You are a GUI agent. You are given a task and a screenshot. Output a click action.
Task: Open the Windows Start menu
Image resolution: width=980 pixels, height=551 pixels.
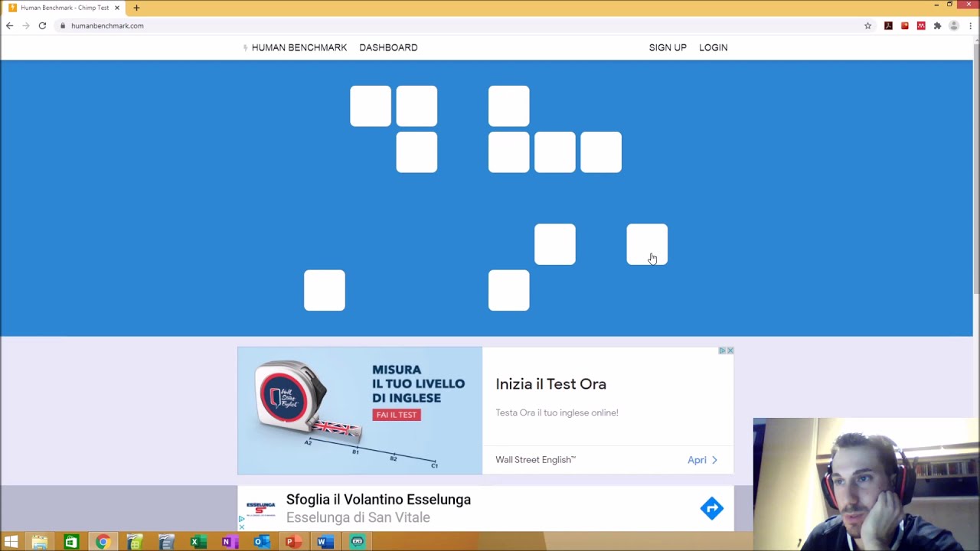[x=11, y=542]
